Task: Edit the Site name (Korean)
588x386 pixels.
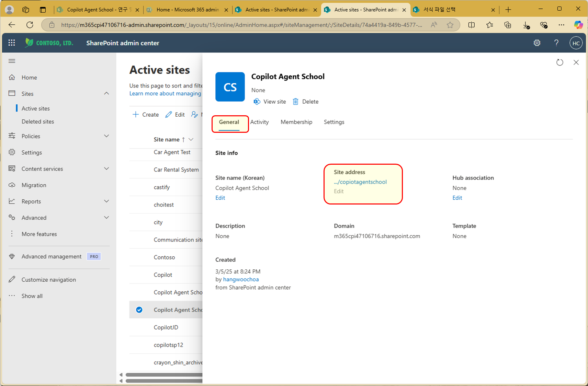Action: click(x=220, y=198)
